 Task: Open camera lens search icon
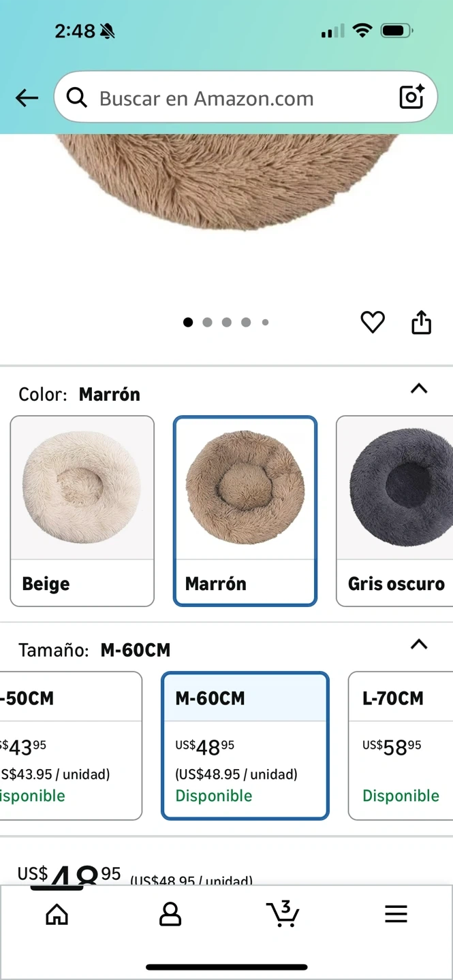point(411,97)
